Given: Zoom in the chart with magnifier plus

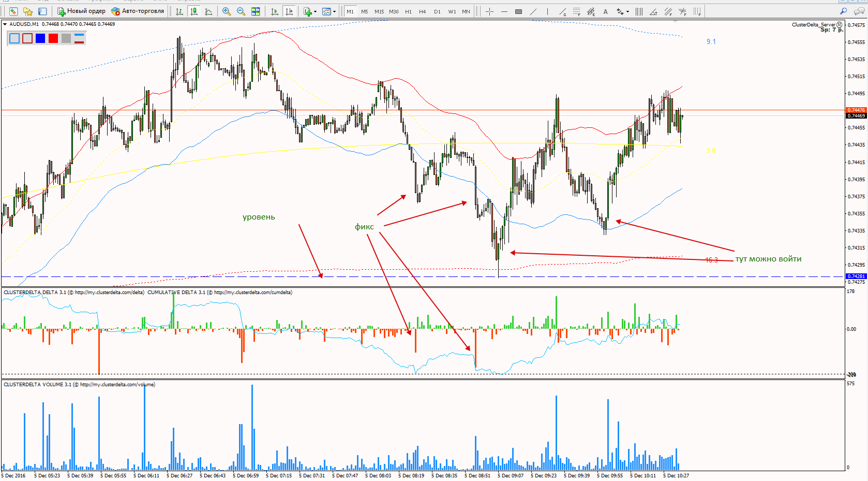Looking at the screenshot, I should tap(226, 11).
